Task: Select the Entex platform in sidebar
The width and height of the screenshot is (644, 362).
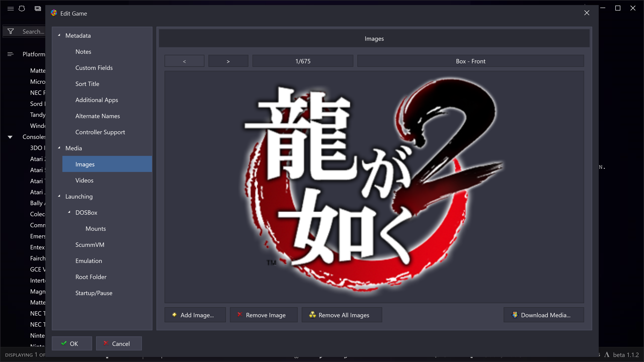Action: pos(38,247)
